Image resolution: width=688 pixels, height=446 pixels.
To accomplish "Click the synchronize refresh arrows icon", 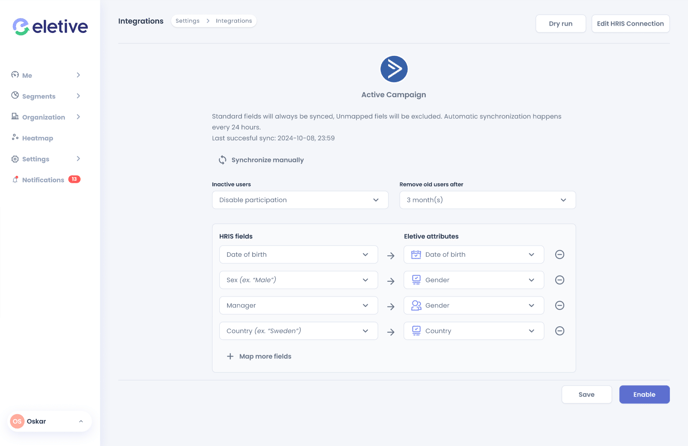I will tap(222, 160).
